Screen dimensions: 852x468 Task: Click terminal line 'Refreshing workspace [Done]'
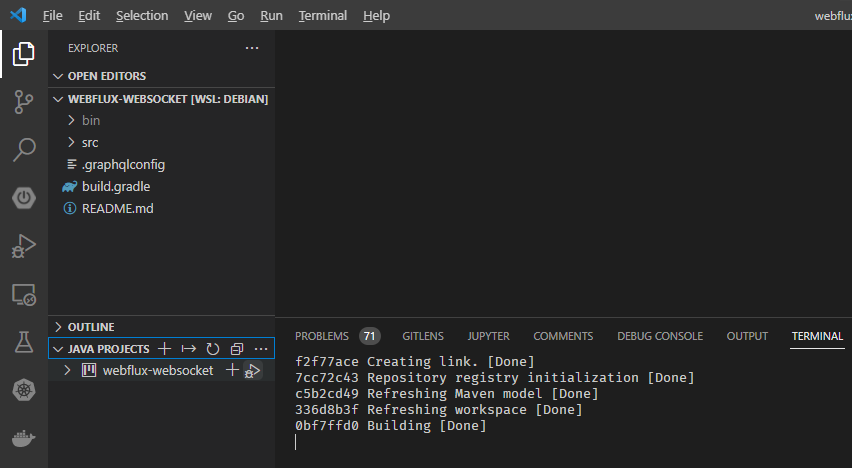pyautogui.click(x=474, y=410)
